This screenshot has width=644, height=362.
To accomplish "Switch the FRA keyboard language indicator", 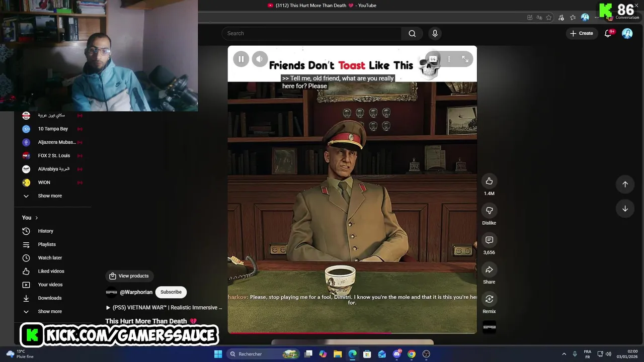I will [588, 354].
